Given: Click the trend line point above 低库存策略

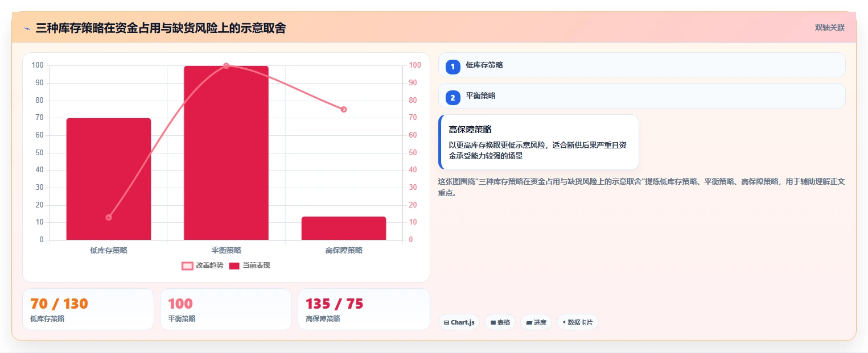Looking at the screenshot, I should 109,217.
